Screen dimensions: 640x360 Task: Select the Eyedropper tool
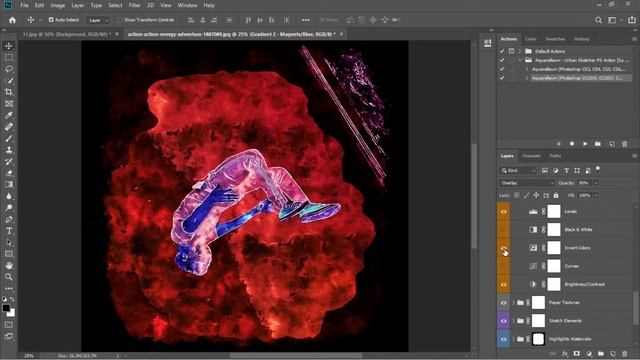pos(9,115)
